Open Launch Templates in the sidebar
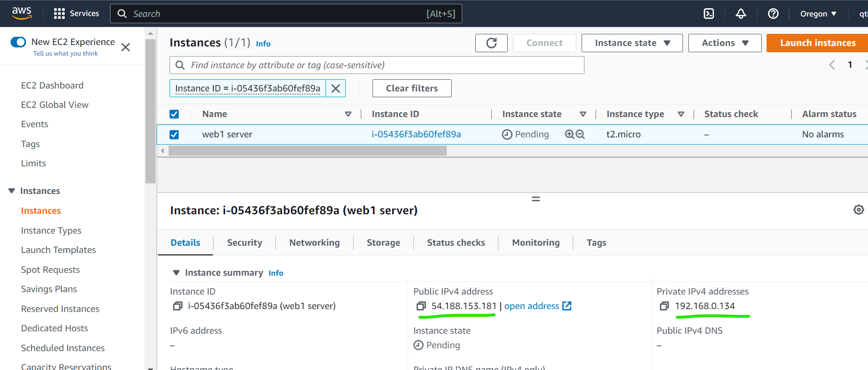This screenshot has height=370, width=868. click(58, 250)
